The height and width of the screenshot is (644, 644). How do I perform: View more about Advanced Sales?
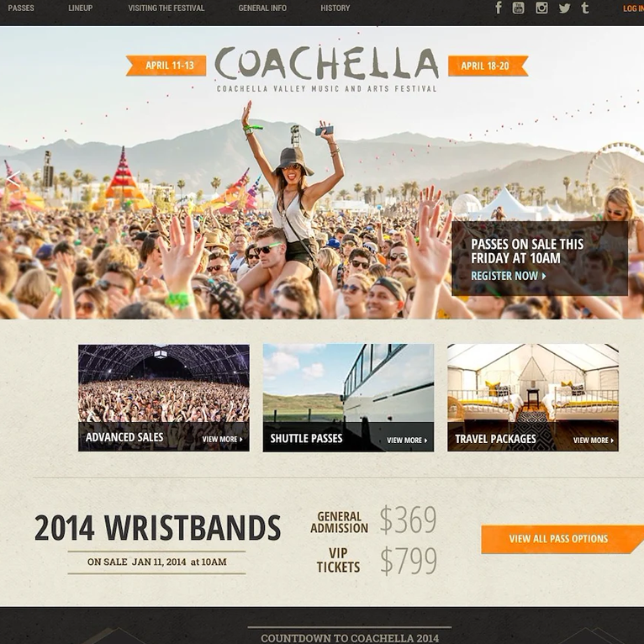click(x=222, y=439)
